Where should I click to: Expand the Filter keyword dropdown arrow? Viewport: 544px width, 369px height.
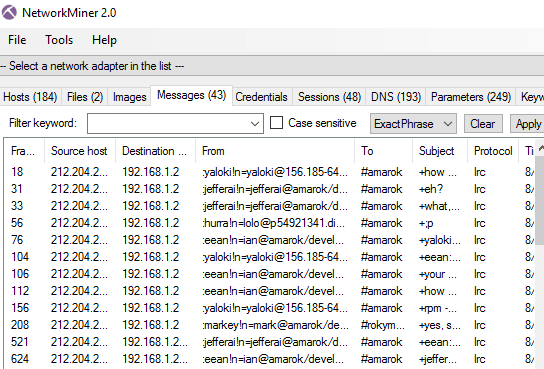255,124
